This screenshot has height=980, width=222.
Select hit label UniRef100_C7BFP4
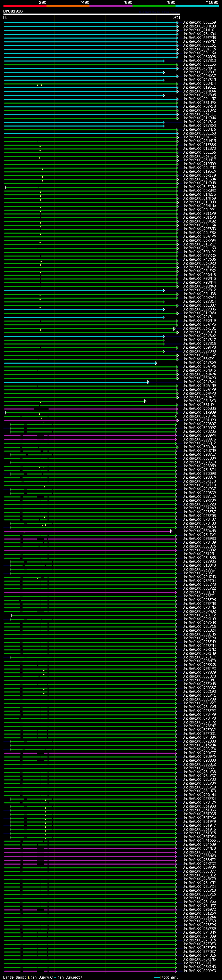(199, 416)
